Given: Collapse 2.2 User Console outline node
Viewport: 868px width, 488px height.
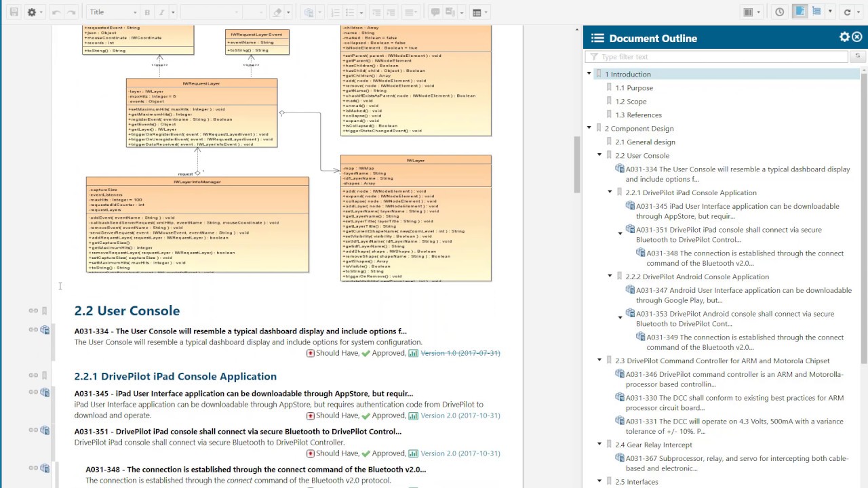Looking at the screenshot, I should (x=599, y=155).
